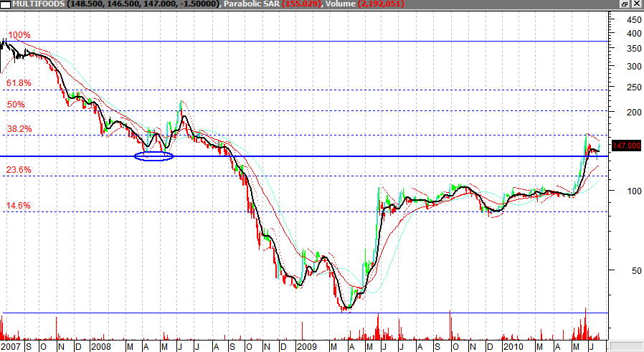Click the chart window icon before MULTIFOODS
Screen dimensions: 644x352
coord(5,4)
